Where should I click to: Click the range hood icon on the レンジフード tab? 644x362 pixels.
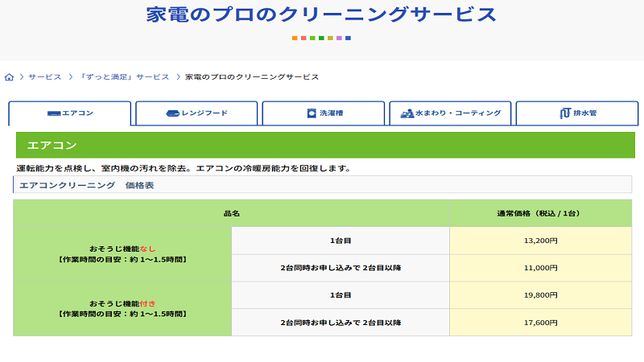172,113
